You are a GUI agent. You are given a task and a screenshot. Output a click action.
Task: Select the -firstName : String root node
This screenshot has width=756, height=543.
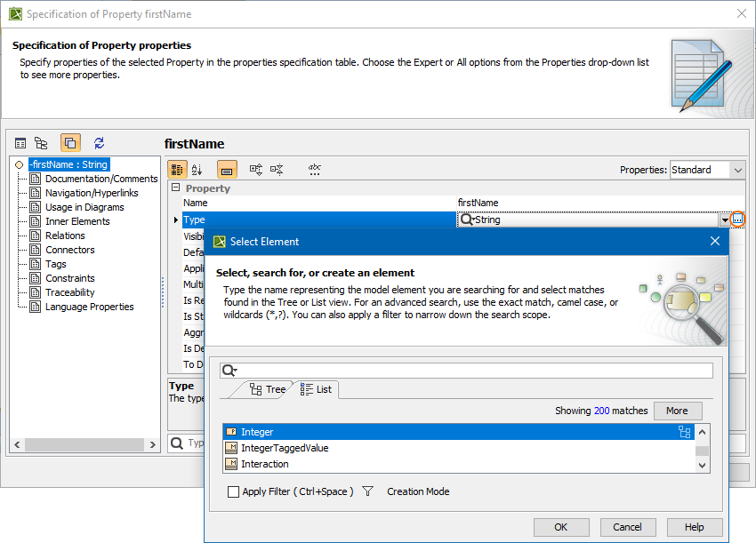[69, 164]
